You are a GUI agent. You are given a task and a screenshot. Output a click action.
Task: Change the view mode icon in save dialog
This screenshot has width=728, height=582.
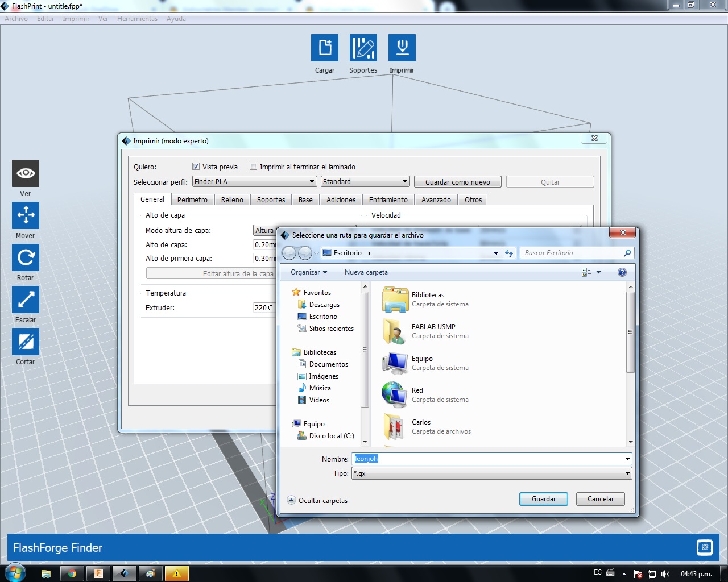click(586, 272)
